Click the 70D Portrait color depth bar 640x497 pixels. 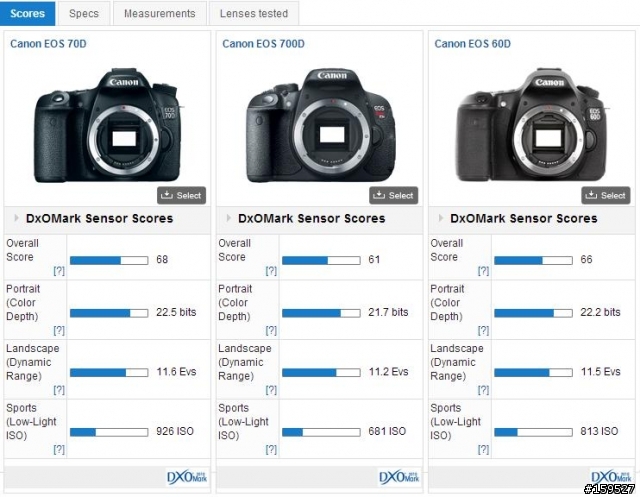tap(109, 313)
